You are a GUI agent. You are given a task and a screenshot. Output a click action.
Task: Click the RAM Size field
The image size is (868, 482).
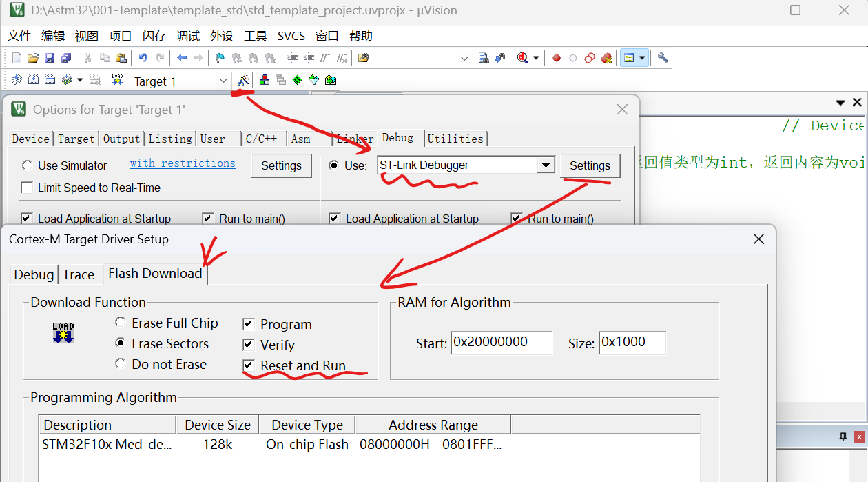tap(632, 343)
